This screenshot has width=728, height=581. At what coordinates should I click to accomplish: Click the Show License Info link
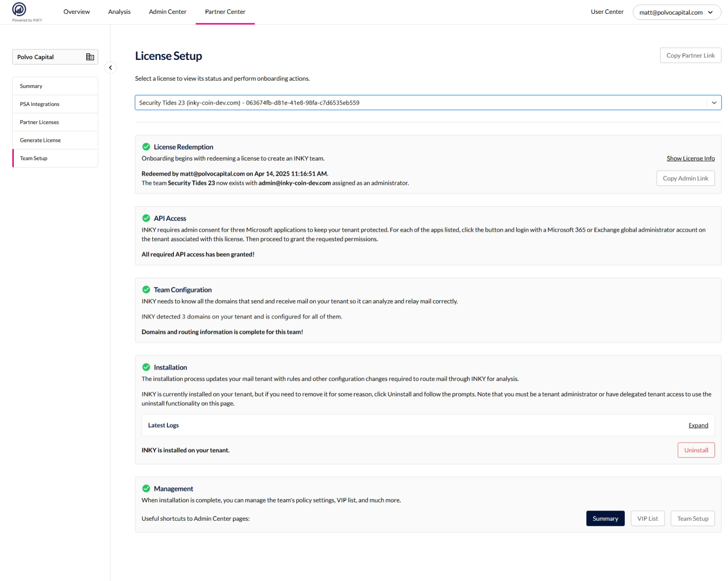[x=690, y=158]
